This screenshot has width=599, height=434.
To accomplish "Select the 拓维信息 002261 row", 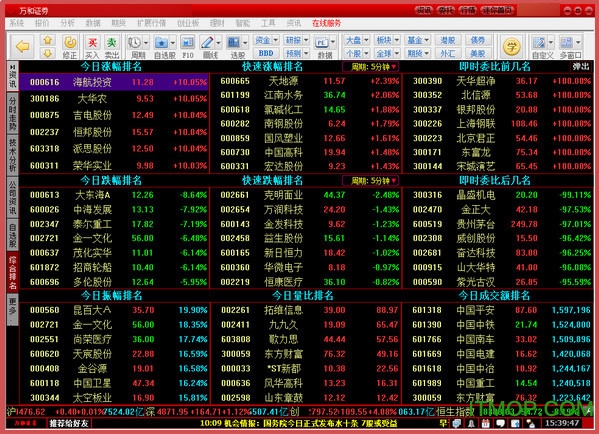I will click(x=305, y=310).
